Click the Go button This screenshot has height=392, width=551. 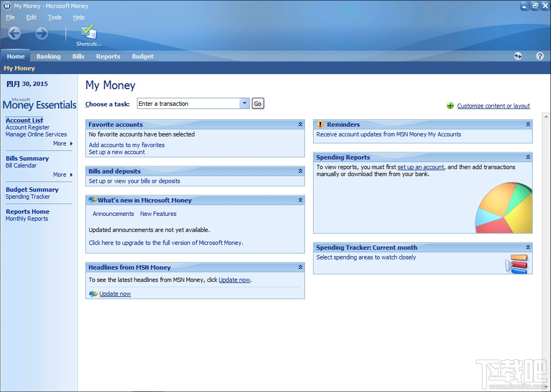pos(258,104)
